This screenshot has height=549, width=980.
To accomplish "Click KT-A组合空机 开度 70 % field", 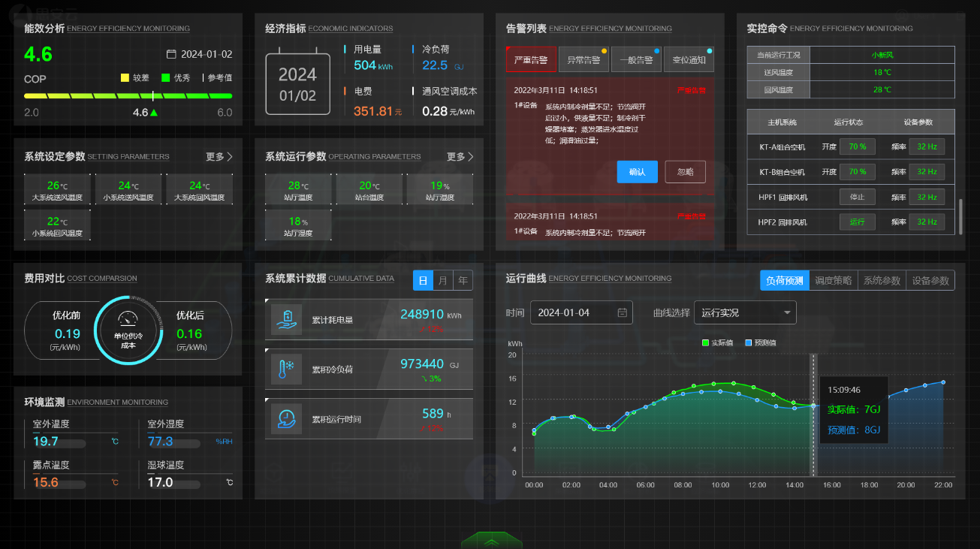I will (857, 147).
